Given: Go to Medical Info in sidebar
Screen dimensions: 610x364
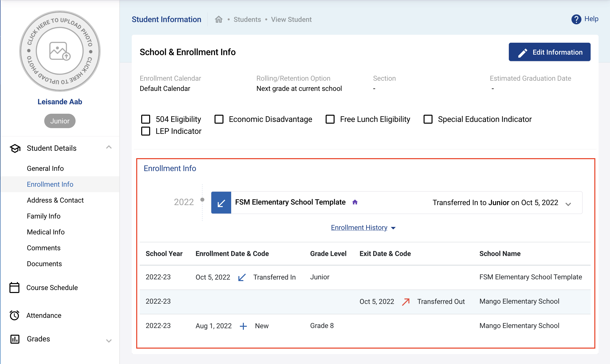Looking at the screenshot, I should coord(46,232).
